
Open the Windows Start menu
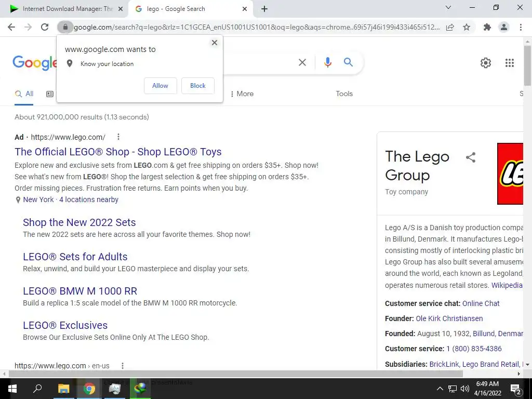point(12,389)
